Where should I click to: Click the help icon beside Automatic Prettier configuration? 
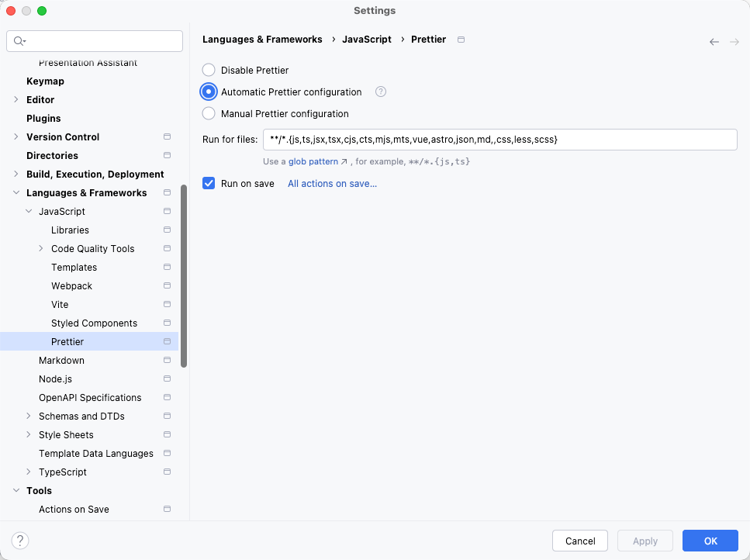tap(381, 92)
